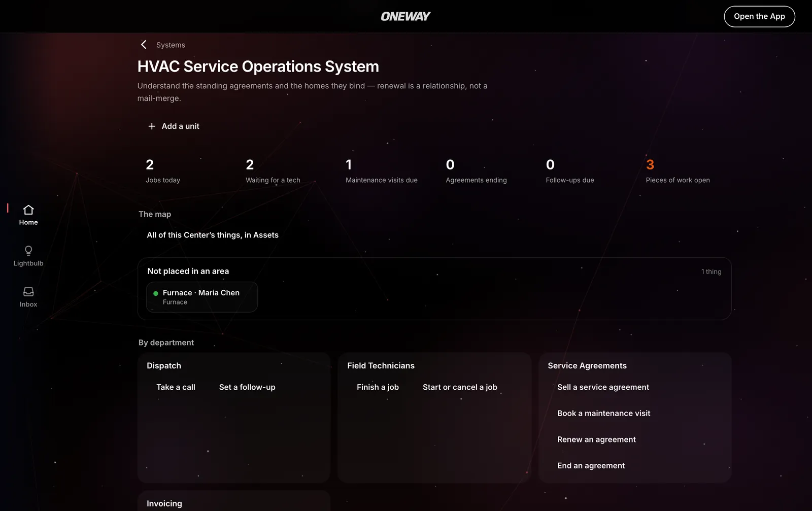Open Inbox in the sidebar
The image size is (812, 511).
click(x=28, y=297)
